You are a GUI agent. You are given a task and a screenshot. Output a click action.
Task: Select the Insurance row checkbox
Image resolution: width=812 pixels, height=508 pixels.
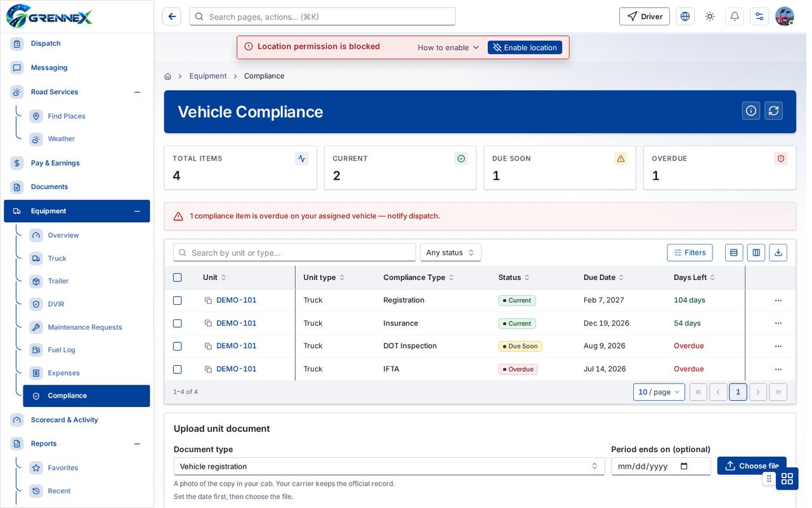click(178, 323)
